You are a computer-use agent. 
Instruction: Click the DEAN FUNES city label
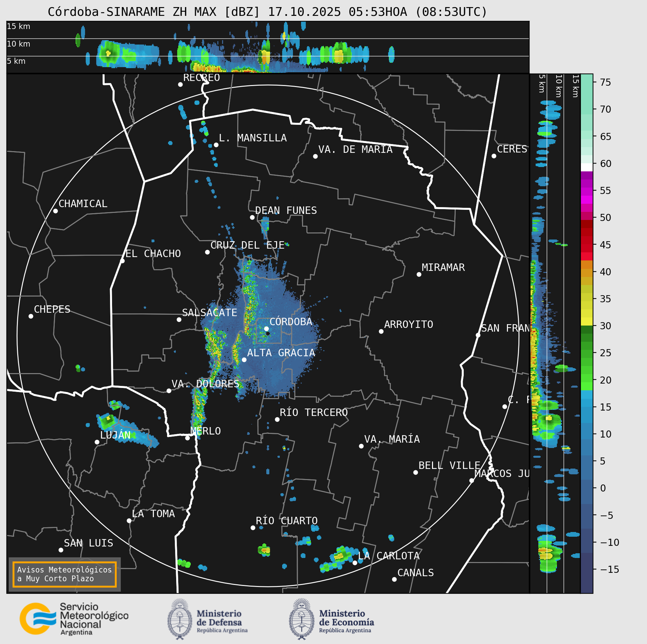point(286,211)
